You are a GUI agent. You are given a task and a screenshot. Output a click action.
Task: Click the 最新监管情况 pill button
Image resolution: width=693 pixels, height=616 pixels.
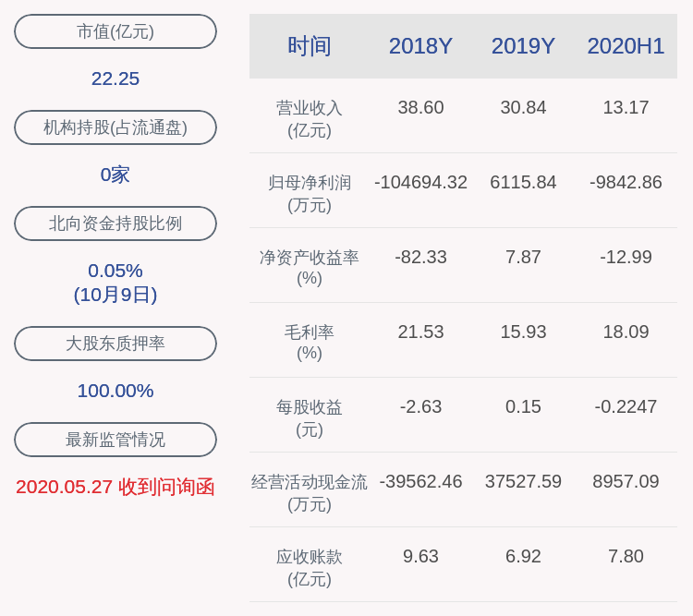[115, 440]
